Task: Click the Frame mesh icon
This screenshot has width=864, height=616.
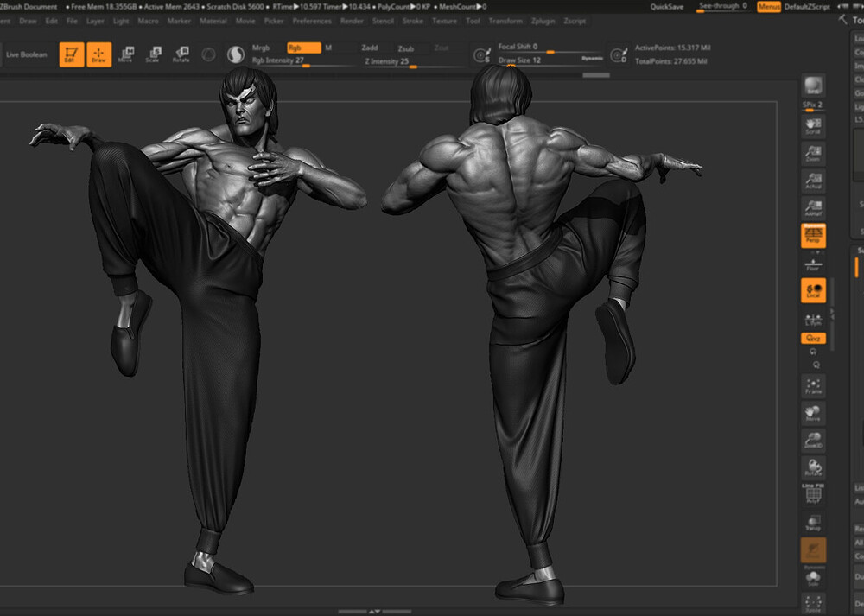Action: (x=813, y=385)
